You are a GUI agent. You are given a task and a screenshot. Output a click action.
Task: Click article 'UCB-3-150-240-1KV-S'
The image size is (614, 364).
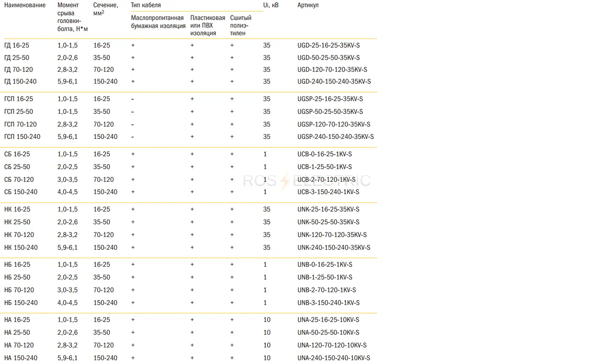coord(328,192)
